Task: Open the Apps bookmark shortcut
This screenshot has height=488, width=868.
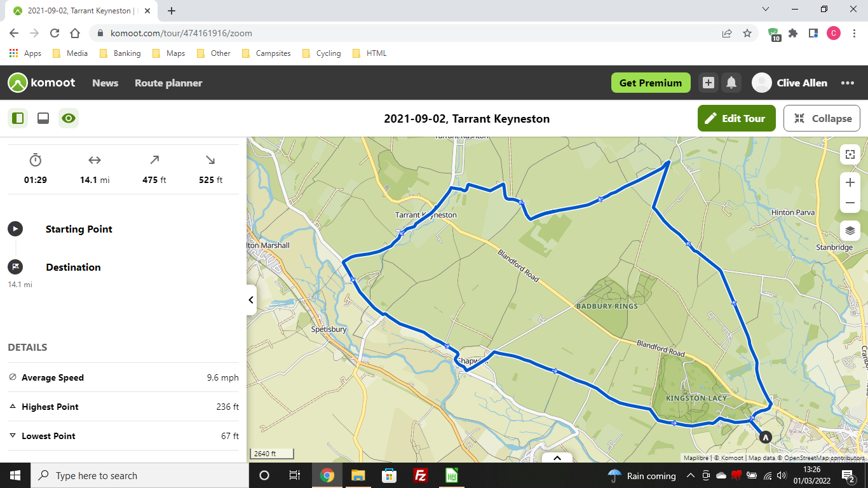Action: [25, 53]
